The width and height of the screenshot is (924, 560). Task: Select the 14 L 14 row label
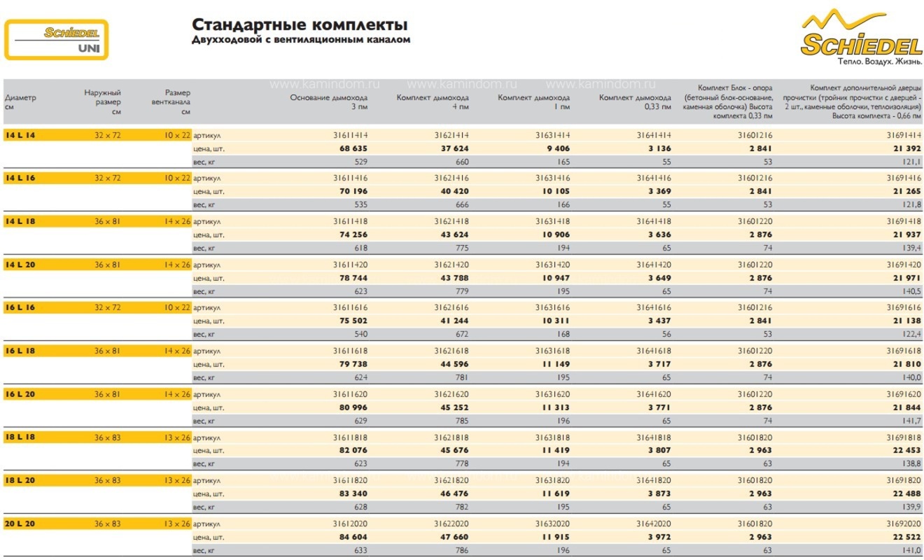click(20, 135)
